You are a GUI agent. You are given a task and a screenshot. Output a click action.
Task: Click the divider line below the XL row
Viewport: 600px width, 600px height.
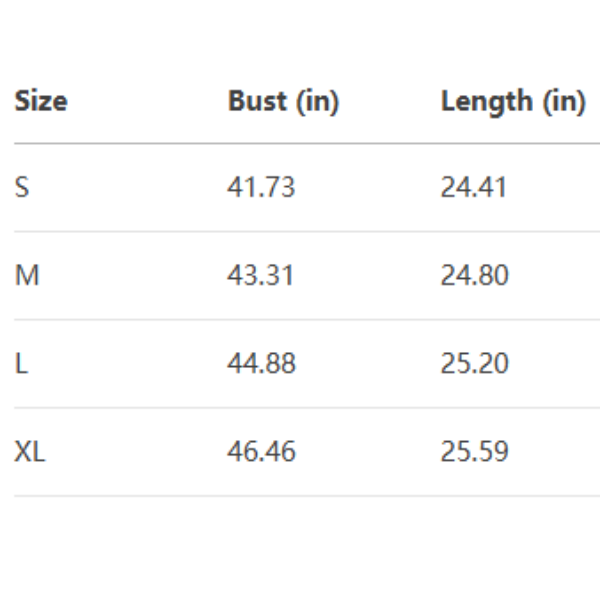click(x=300, y=495)
